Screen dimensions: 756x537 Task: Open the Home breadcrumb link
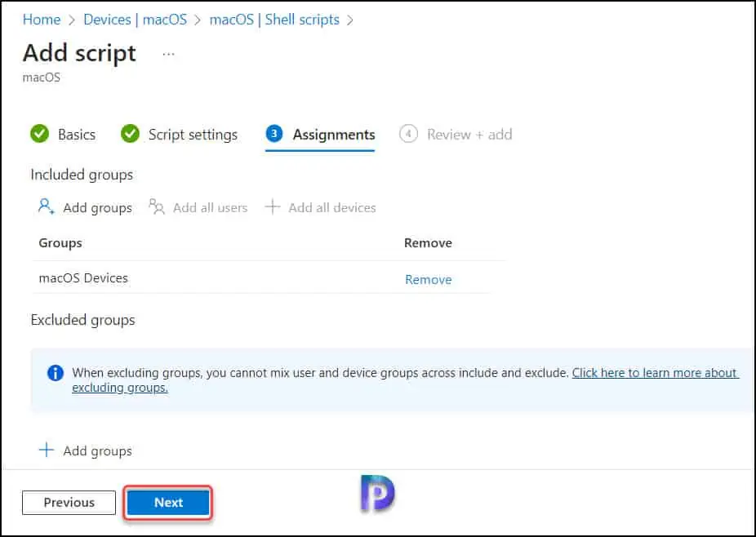pyautogui.click(x=42, y=20)
